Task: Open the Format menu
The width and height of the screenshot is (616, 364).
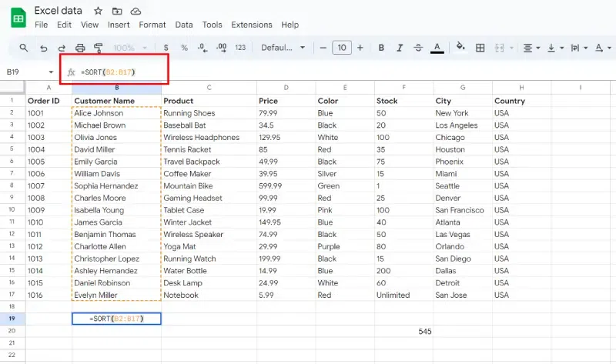Action: [152, 25]
